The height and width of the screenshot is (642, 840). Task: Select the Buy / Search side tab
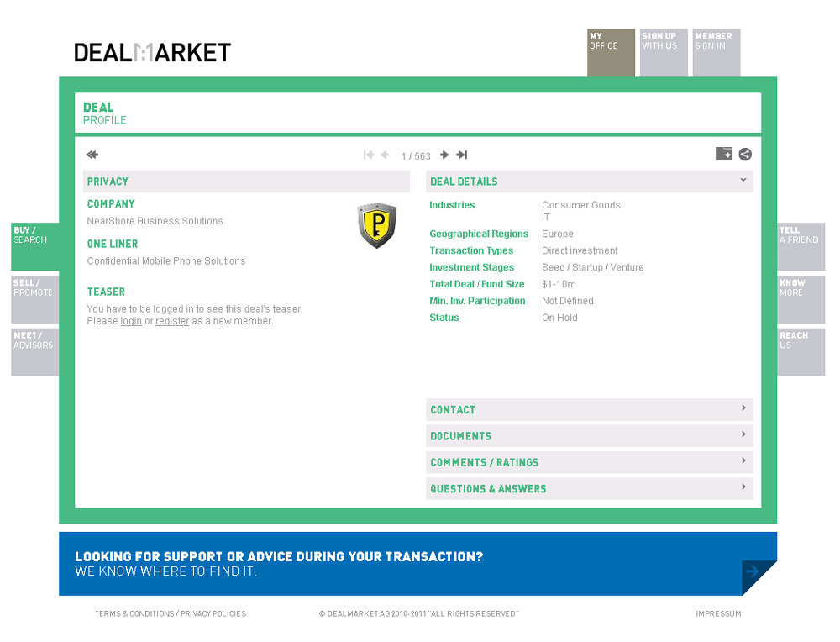(x=34, y=246)
